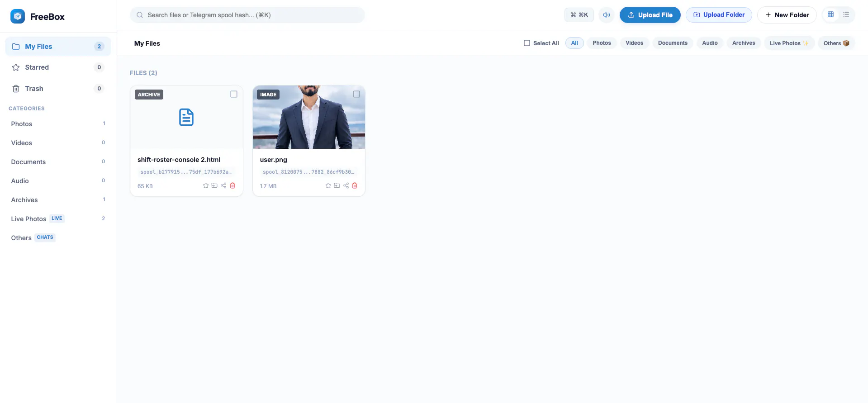This screenshot has height=403, width=868.
Task: Open Trash in sidebar
Action: (58, 89)
